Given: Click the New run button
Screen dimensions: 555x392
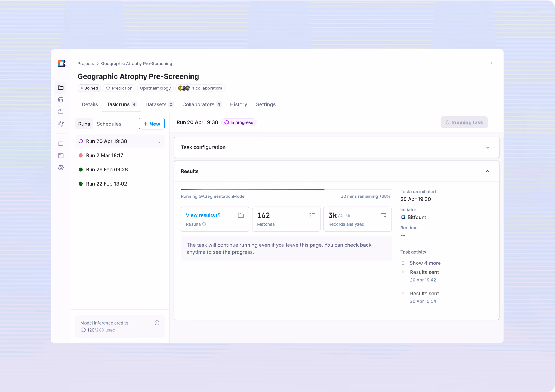Looking at the screenshot, I should 152,124.
